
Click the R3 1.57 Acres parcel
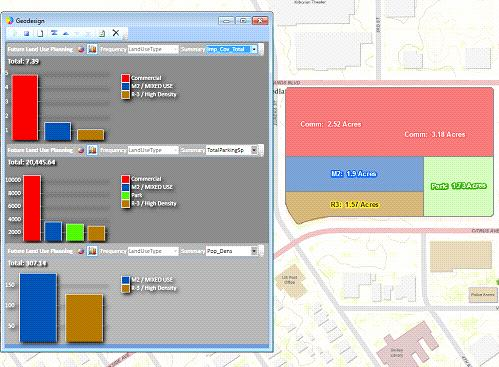354,205
